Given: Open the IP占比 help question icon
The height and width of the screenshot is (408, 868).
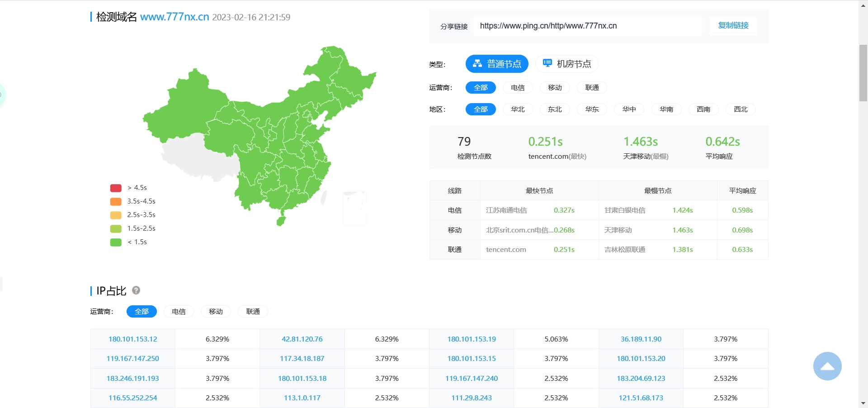Looking at the screenshot, I should [136, 290].
